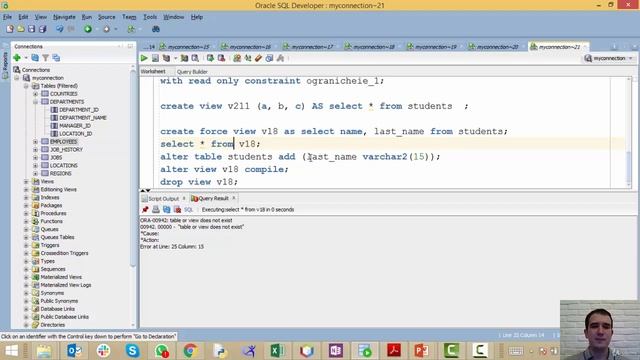The image size is (640, 360).
Task: Click the Commit icon in worksheet toolbar
Action: pyautogui.click(x=210, y=58)
